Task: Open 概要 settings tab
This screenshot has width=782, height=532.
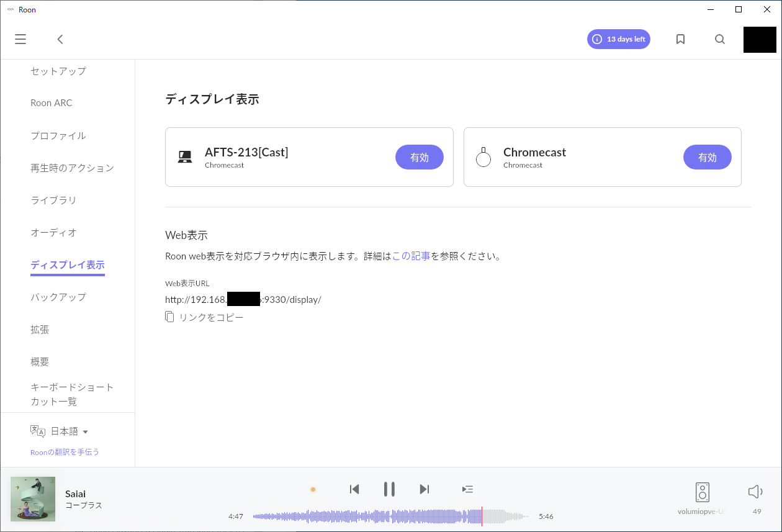Action: (x=40, y=362)
